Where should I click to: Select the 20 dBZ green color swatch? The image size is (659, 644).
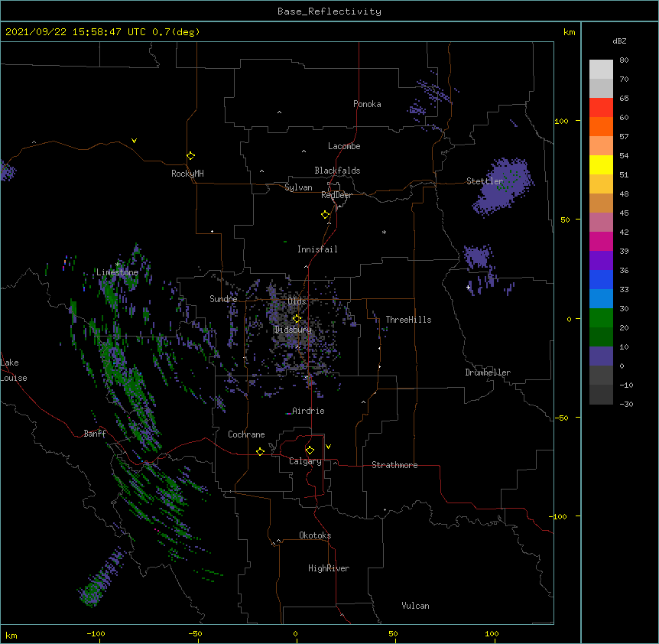[x=601, y=337]
